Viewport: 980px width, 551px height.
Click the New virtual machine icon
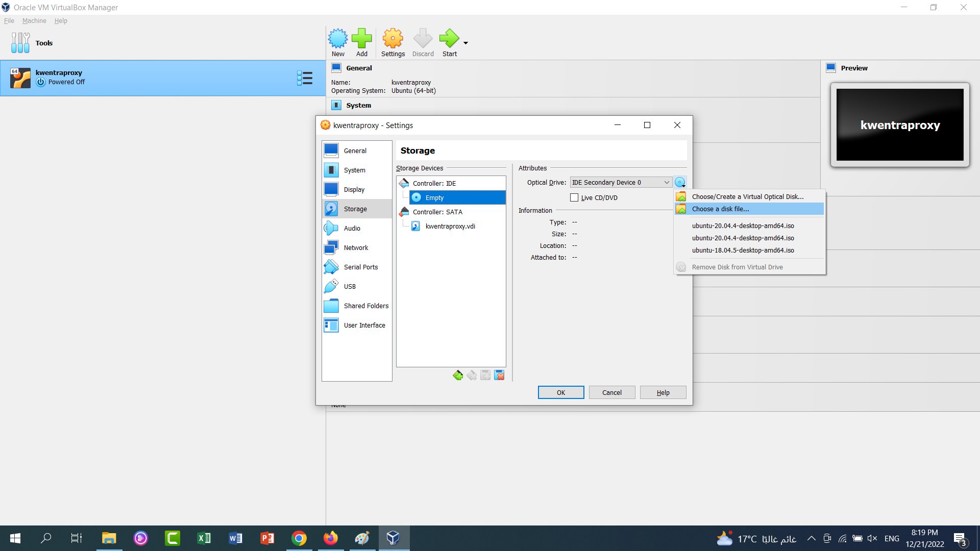click(x=338, y=42)
